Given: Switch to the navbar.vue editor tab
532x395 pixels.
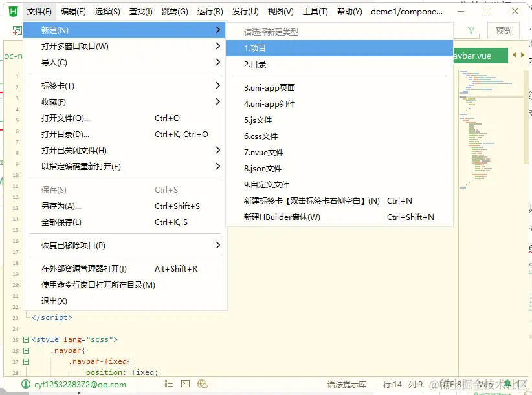Looking at the screenshot, I should (480, 56).
